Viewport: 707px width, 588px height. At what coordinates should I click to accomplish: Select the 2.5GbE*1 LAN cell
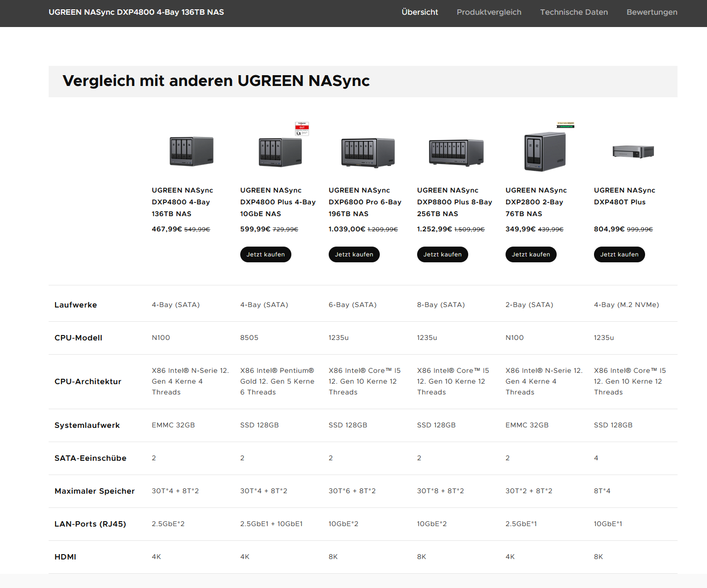[x=521, y=524]
